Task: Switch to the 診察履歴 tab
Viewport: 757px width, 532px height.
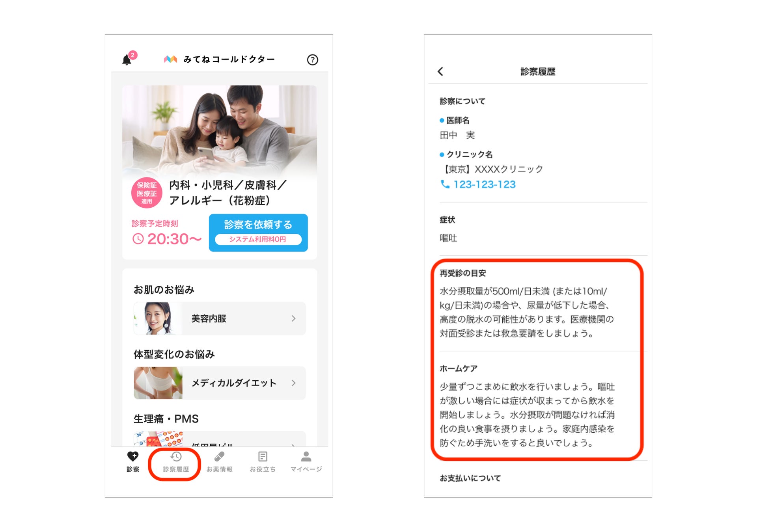Action: [176, 461]
